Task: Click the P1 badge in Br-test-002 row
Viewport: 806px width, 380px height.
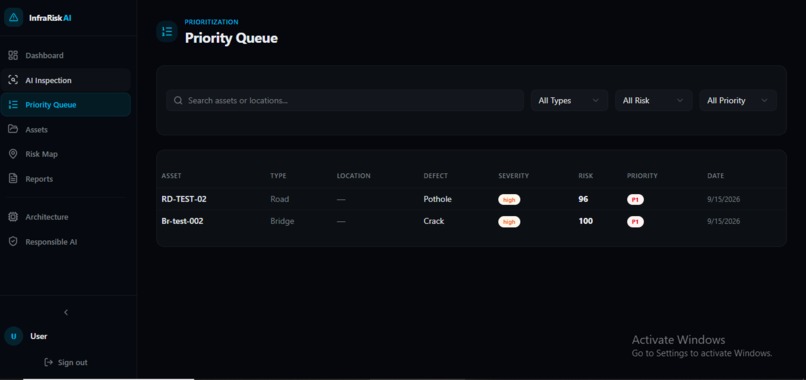Action: 635,222
